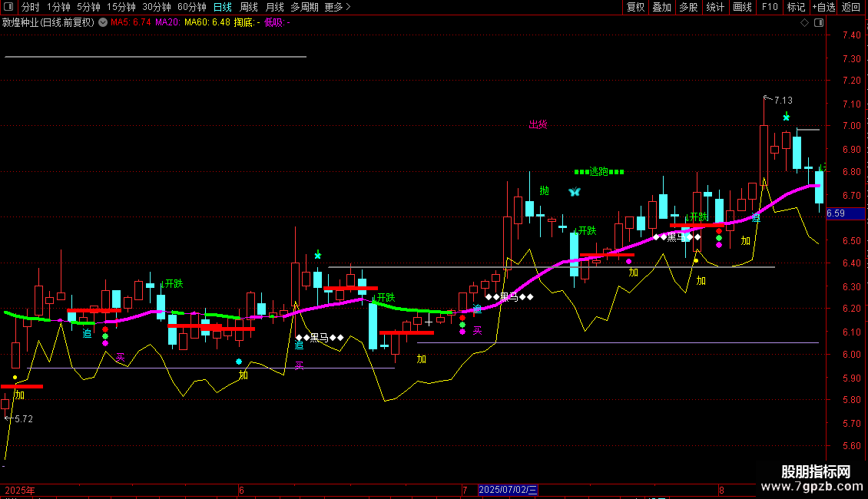Click the 6.00 price axis label
The width and height of the screenshot is (868, 499).
(x=851, y=355)
